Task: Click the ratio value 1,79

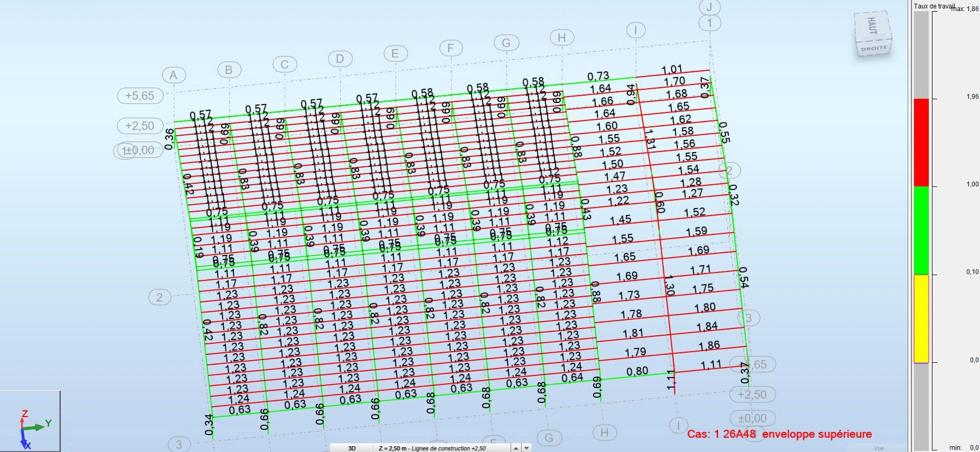Action: click(x=635, y=352)
